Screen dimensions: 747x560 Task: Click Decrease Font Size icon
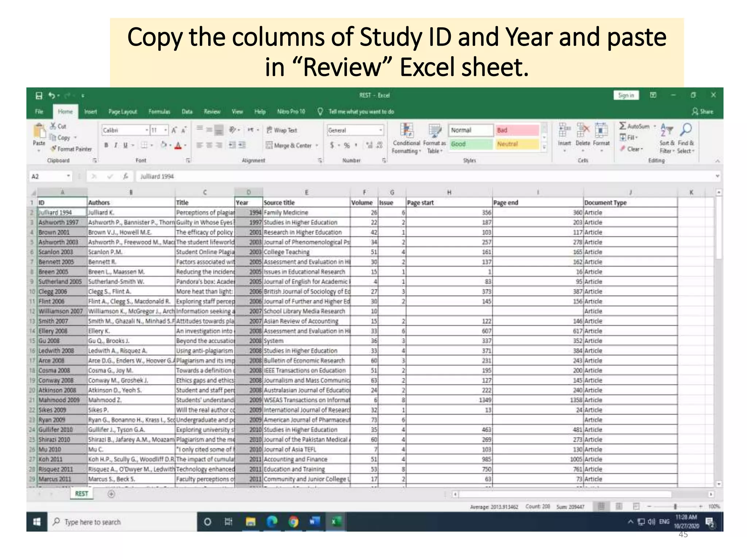[184, 130]
